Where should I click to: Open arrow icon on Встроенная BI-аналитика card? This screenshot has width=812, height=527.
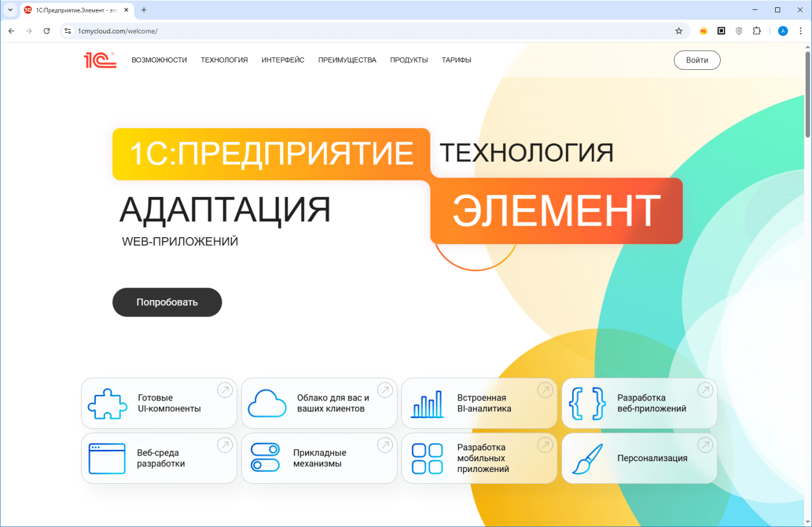pyautogui.click(x=545, y=390)
